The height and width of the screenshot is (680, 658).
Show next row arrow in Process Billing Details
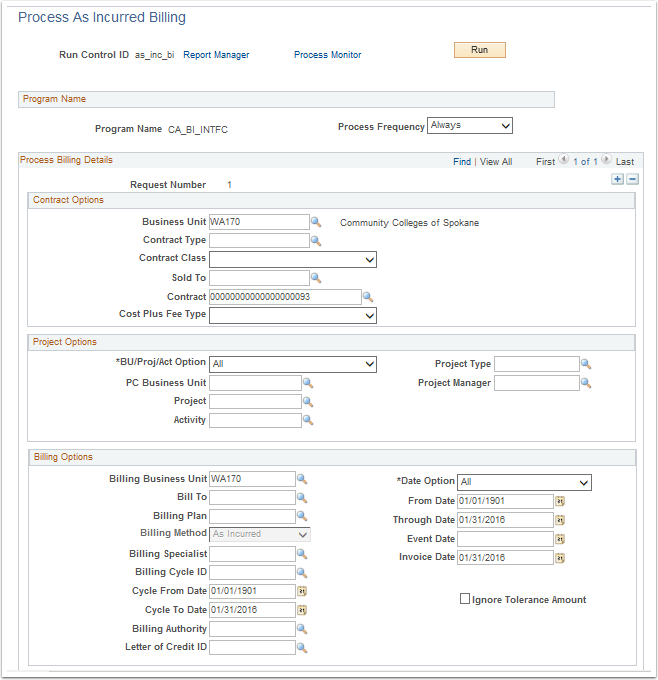pos(606,159)
